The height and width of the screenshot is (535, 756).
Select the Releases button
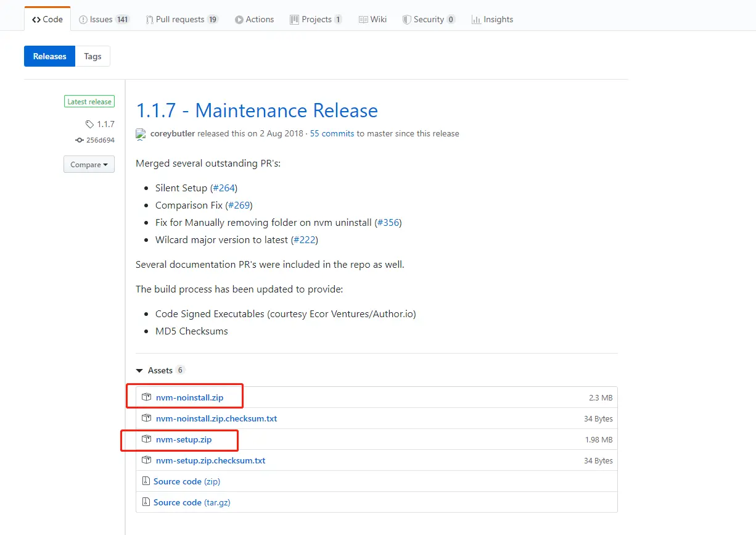[x=49, y=56]
